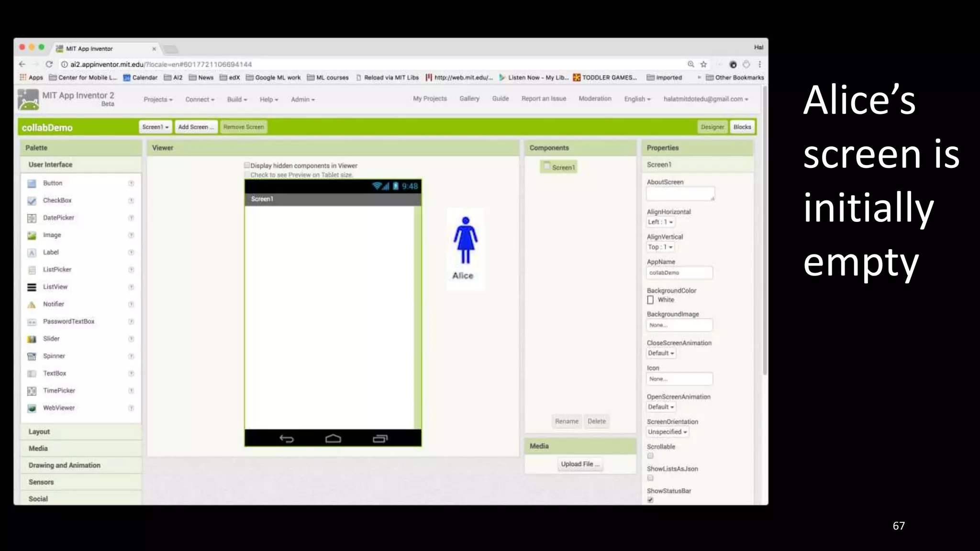Open help for the Slider component
Image resolution: width=980 pixels, height=551 pixels.
tap(131, 339)
